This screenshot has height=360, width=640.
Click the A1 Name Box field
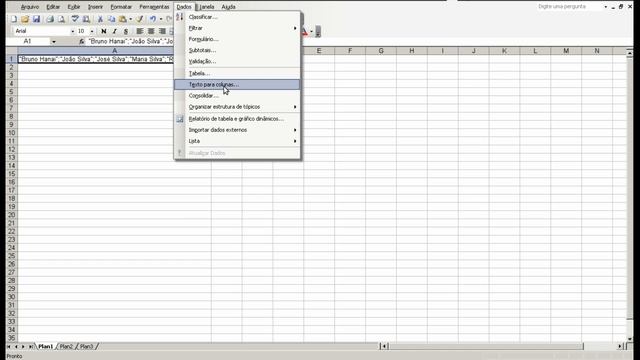pos(28,41)
